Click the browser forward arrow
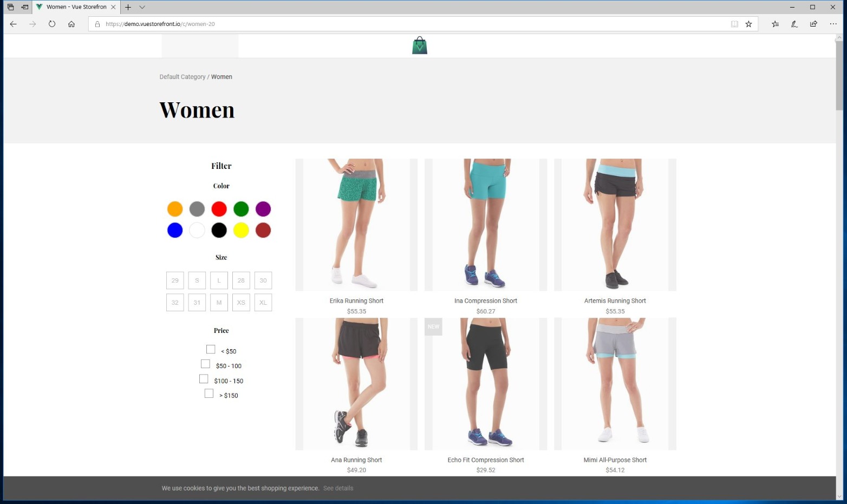This screenshot has height=504, width=847. (32, 24)
